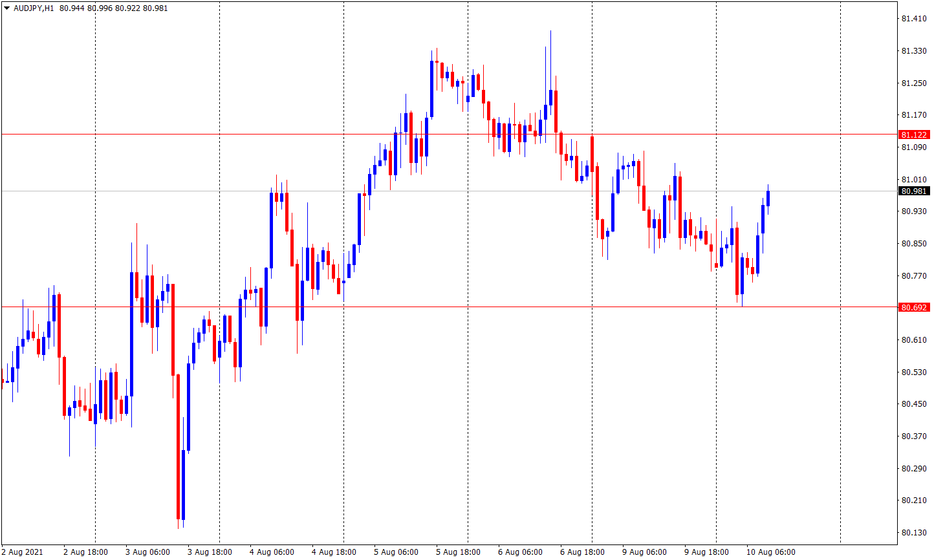Click the 10 Aug 06:00 time label
This screenshot has height=560, width=934.
pyautogui.click(x=771, y=552)
